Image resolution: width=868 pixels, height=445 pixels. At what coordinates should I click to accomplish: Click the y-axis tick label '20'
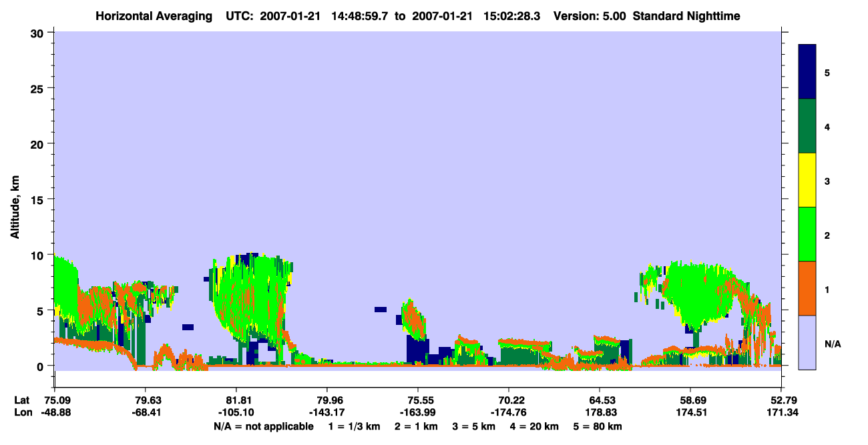[x=39, y=143]
